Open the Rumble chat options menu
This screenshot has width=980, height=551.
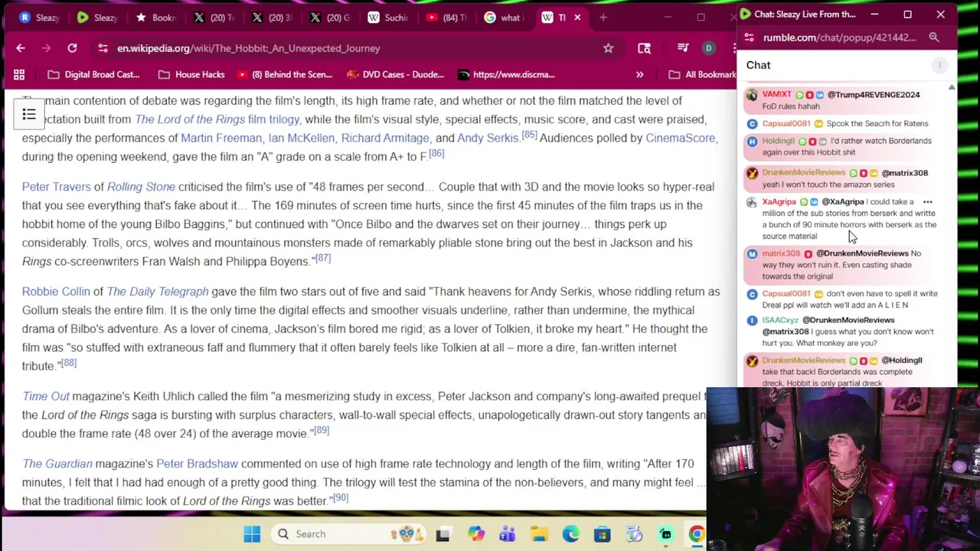pos(939,65)
